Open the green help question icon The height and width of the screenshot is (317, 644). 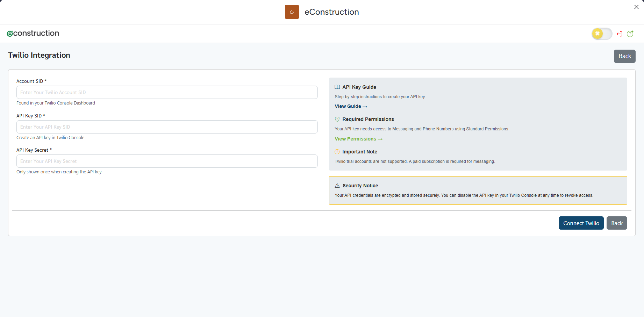pos(630,34)
